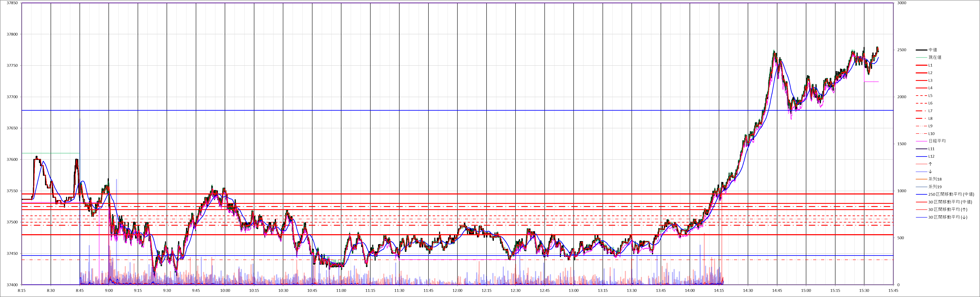Click the 14:15 time axis label

[719, 291]
